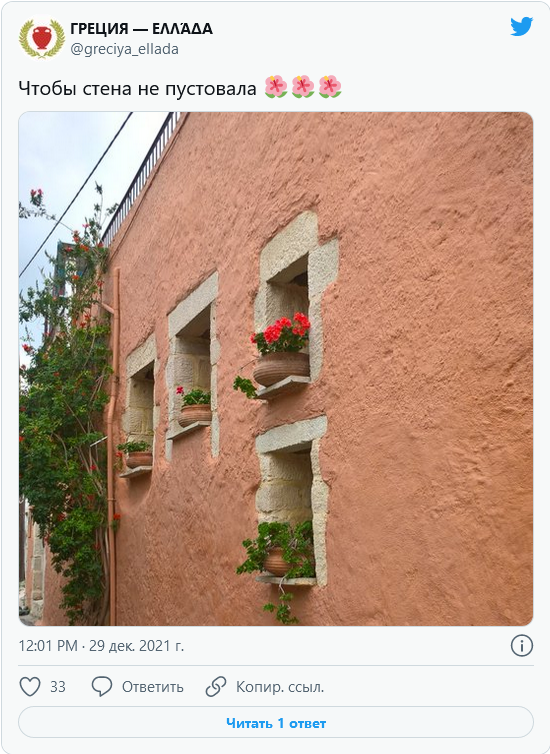550x754 pixels.
Task: Click the Копир. ссыл. label
Action: click(x=280, y=687)
